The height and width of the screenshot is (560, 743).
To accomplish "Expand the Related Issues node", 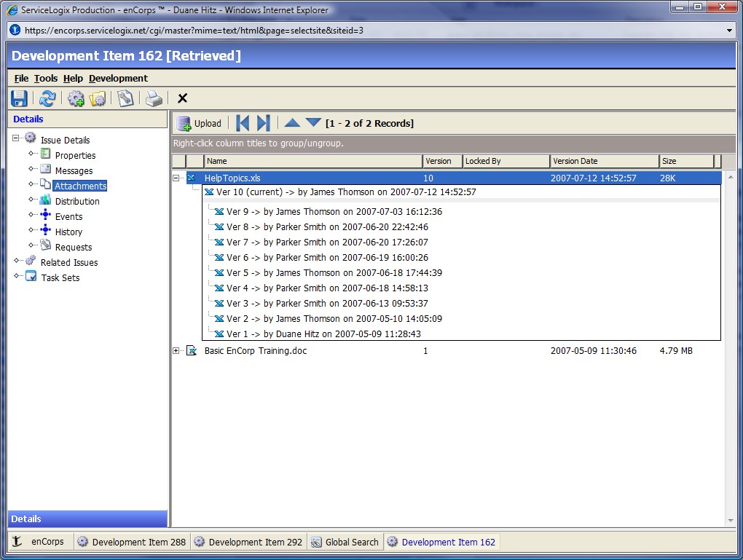I will [16, 261].
